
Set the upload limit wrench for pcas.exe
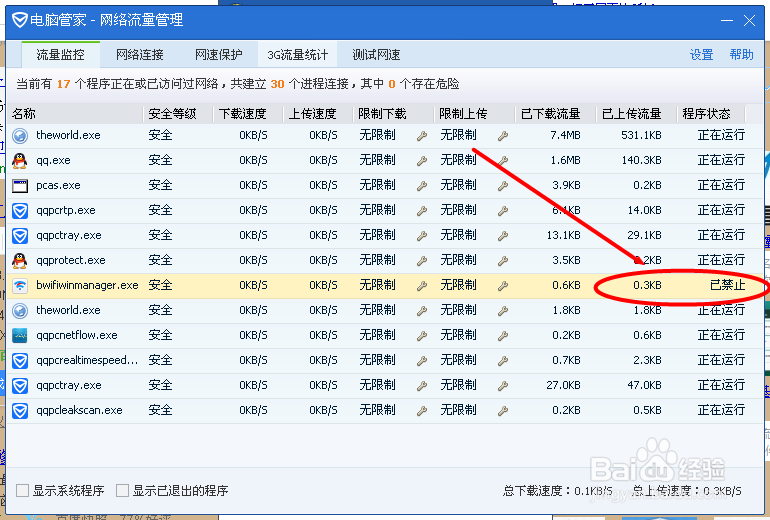point(502,186)
